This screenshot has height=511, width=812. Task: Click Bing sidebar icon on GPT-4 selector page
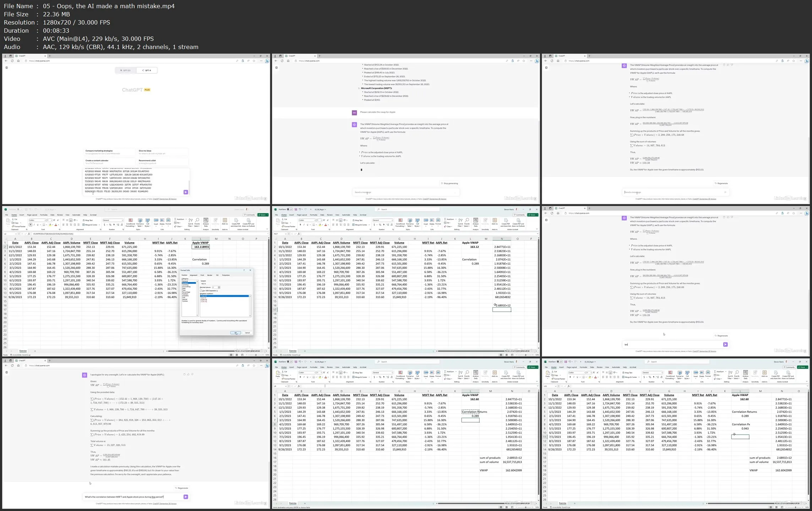click(x=267, y=61)
